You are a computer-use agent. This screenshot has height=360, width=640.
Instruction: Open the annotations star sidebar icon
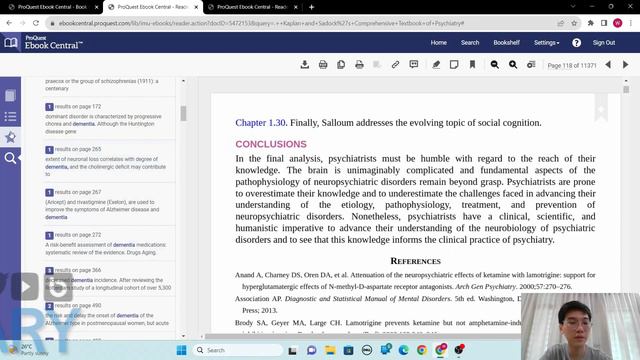click(x=10, y=137)
